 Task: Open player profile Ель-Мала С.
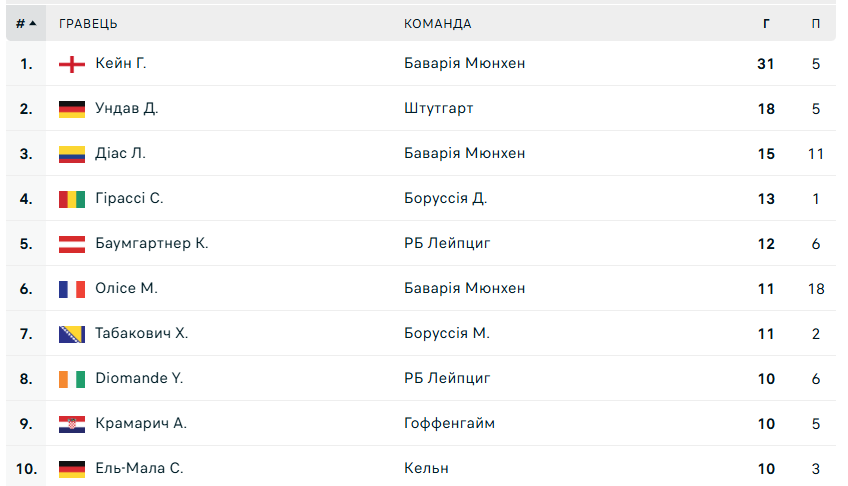(x=140, y=468)
